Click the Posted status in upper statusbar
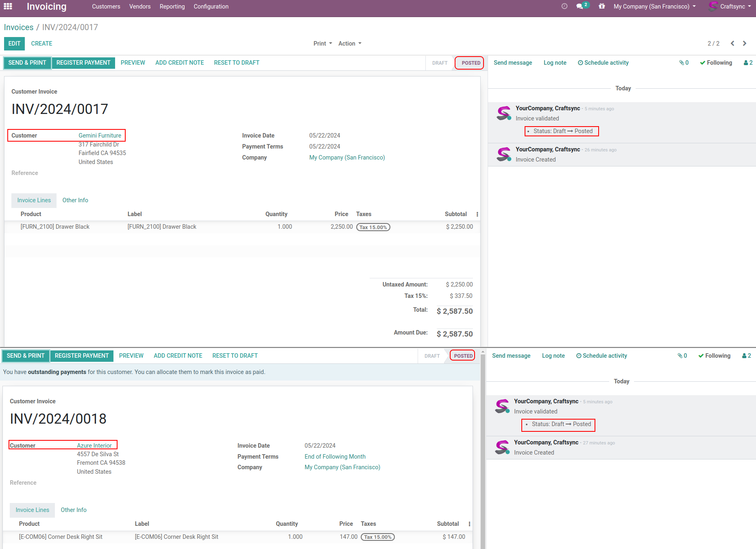Screen dimensions: 756x549 point(471,63)
